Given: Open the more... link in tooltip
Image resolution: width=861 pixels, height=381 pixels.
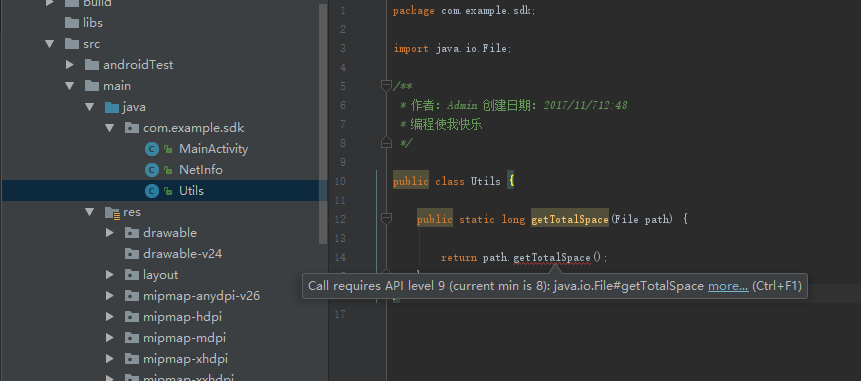Looking at the screenshot, I should (728, 286).
